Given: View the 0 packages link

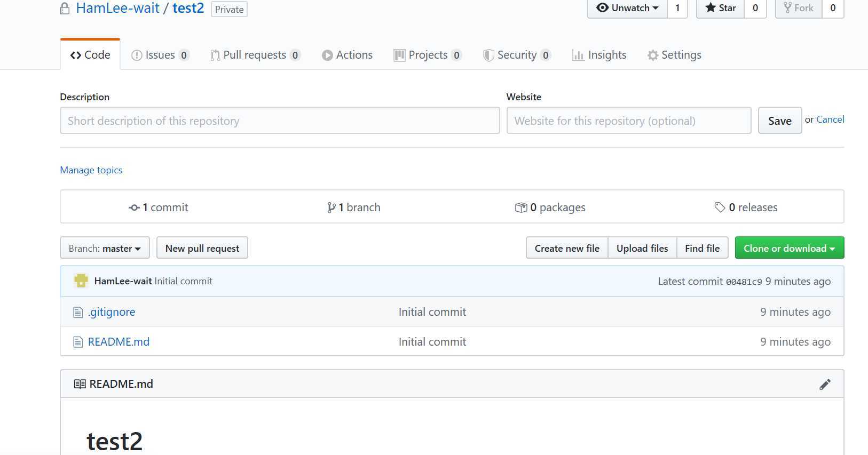Looking at the screenshot, I should tap(550, 207).
